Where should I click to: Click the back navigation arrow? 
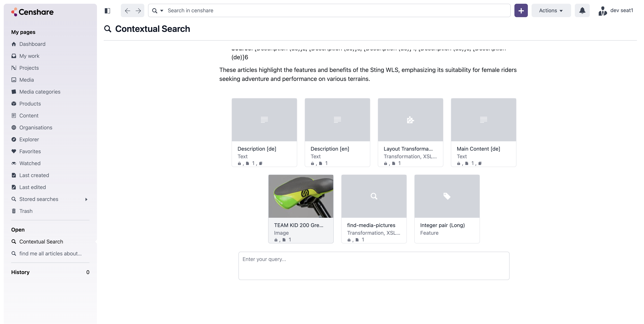click(x=127, y=10)
